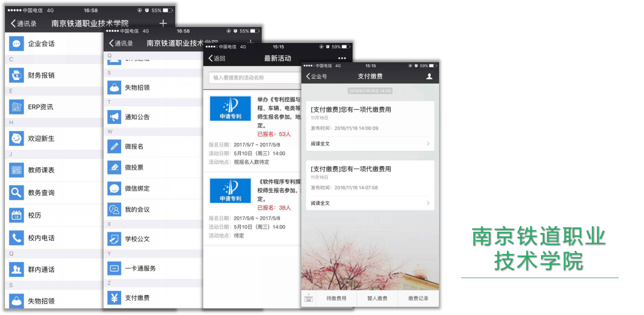Open 群内通话 contacts icon
The width and height of the screenshot is (644, 315).
pyautogui.click(x=17, y=269)
